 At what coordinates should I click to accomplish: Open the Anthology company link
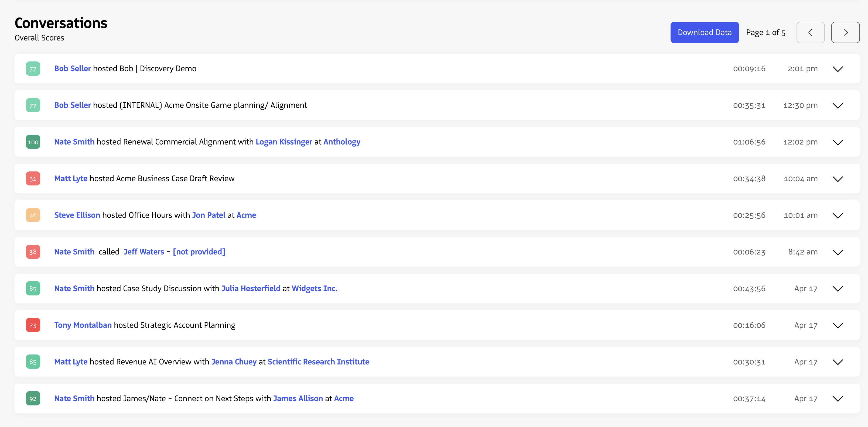342,142
